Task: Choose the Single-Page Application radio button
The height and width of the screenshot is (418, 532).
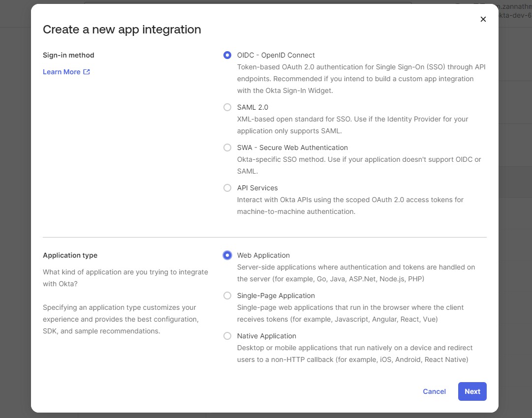Action: pos(227,296)
